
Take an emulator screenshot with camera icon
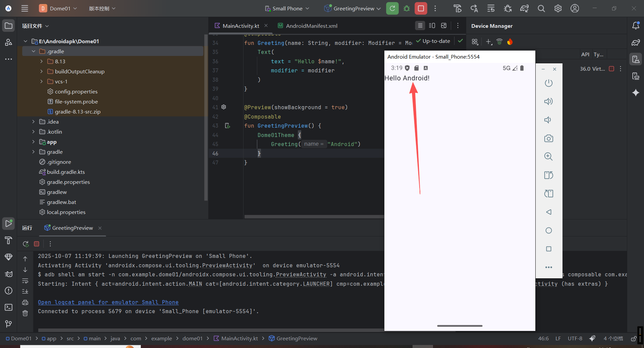[x=548, y=138]
